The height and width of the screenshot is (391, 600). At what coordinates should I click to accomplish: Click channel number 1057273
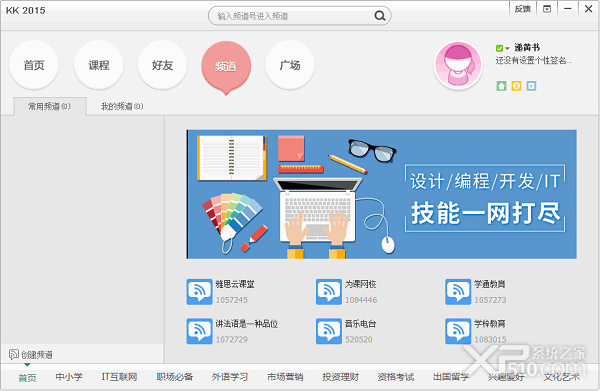click(x=490, y=300)
